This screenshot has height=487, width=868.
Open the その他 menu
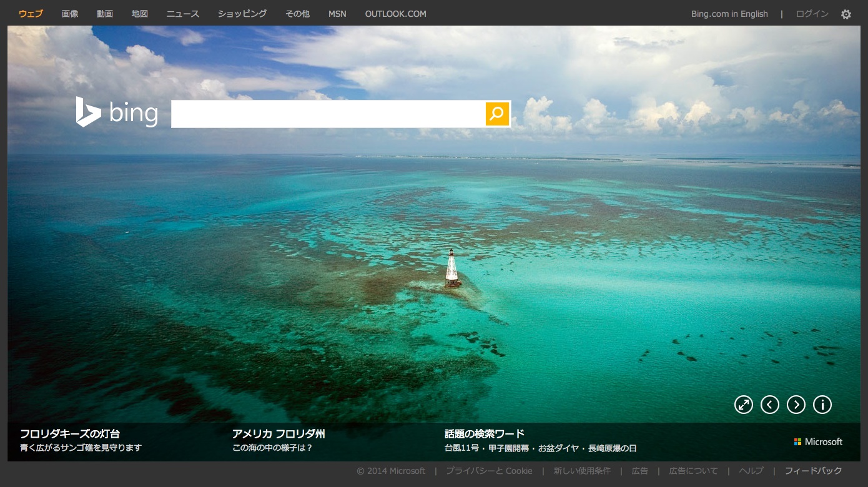coord(297,14)
